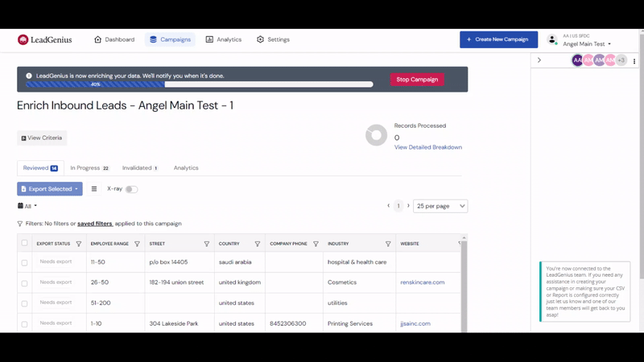
Task: Select page 1 in pagination
Action: click(x=398, y=206)
